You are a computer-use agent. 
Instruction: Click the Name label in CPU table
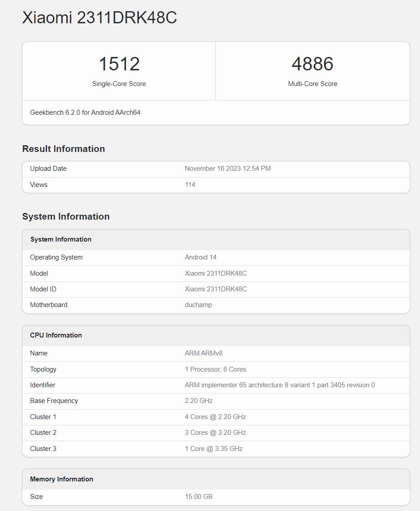[x=39, y=353]
